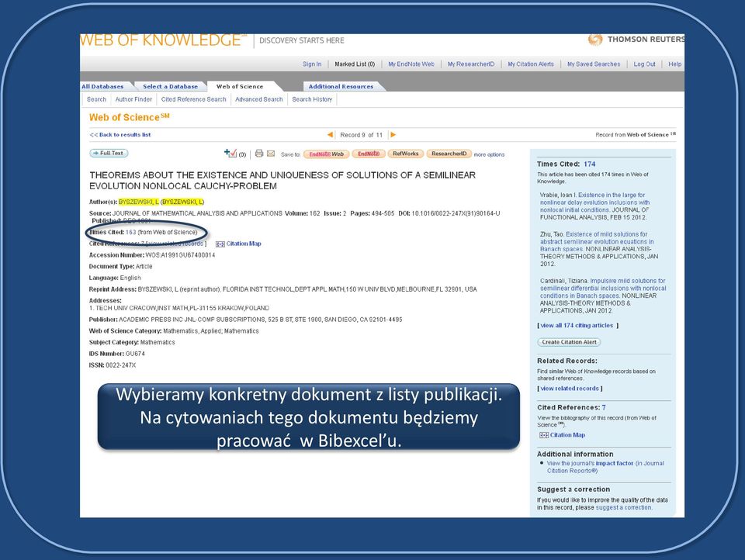Click Times Cited 174 in sidebar
745x560 pixels.
[590, 164]
